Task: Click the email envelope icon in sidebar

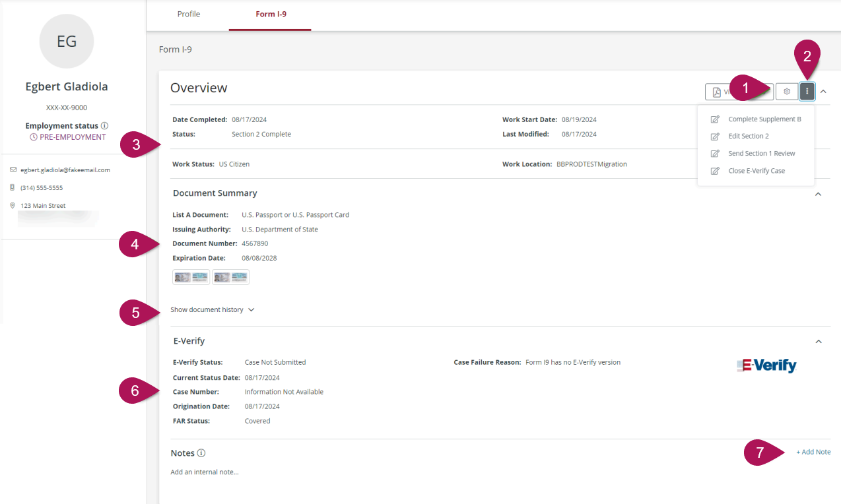Action: pyautogui.click(x=13, y=170)
